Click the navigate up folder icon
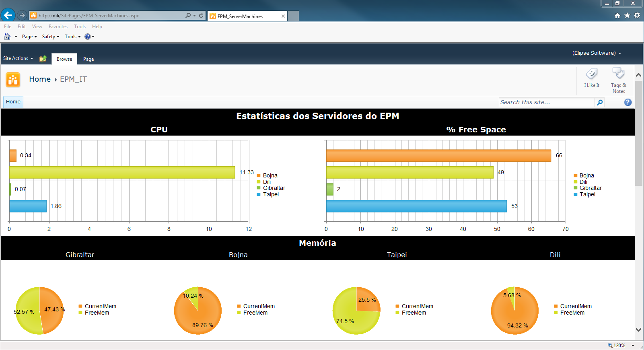 [x=43, y=59]
